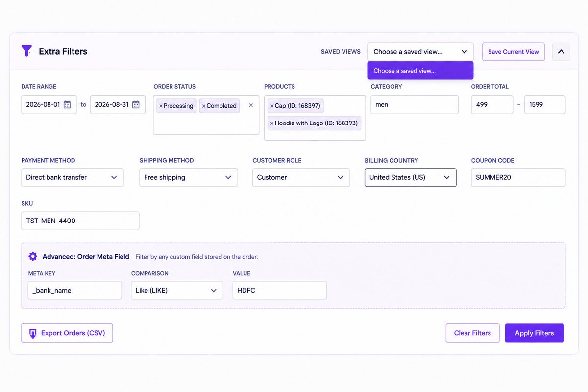588x392 pixels.
Task: Click inside the Order Status multi-select box
Action: pos(206,115)
